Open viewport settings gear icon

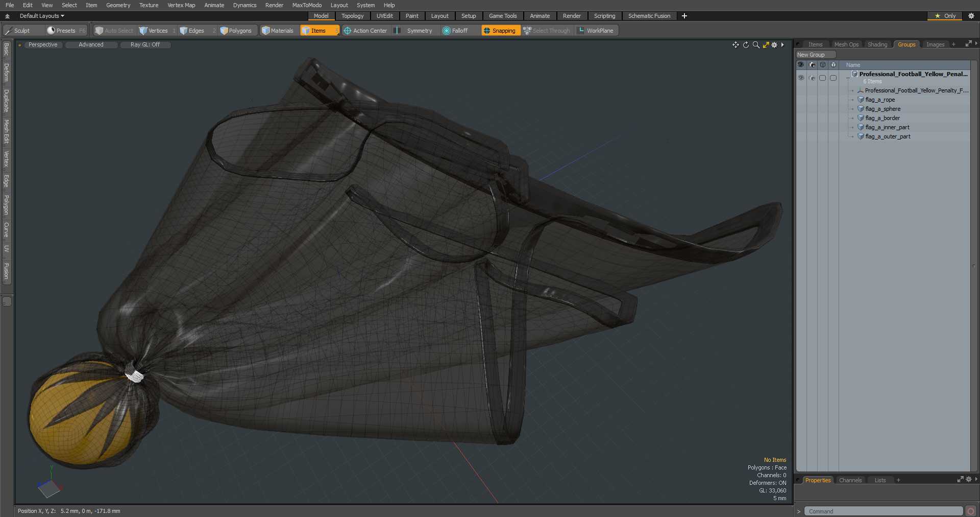coord(774,45)
